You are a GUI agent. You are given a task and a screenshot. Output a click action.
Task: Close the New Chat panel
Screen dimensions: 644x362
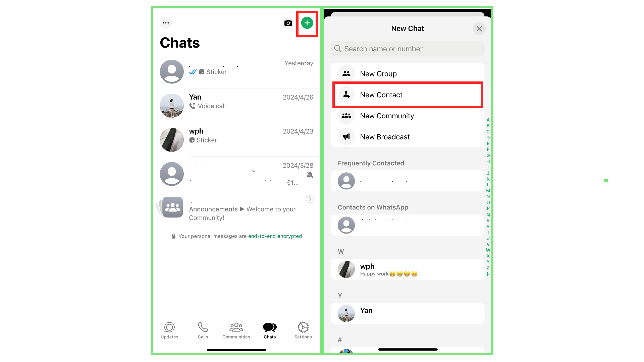coord(479,29)
